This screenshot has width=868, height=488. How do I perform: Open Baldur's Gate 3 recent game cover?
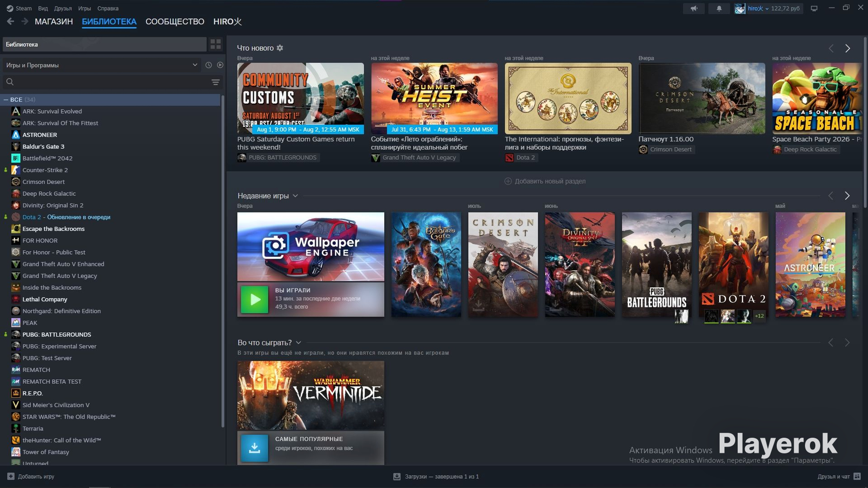coord(426,264)
